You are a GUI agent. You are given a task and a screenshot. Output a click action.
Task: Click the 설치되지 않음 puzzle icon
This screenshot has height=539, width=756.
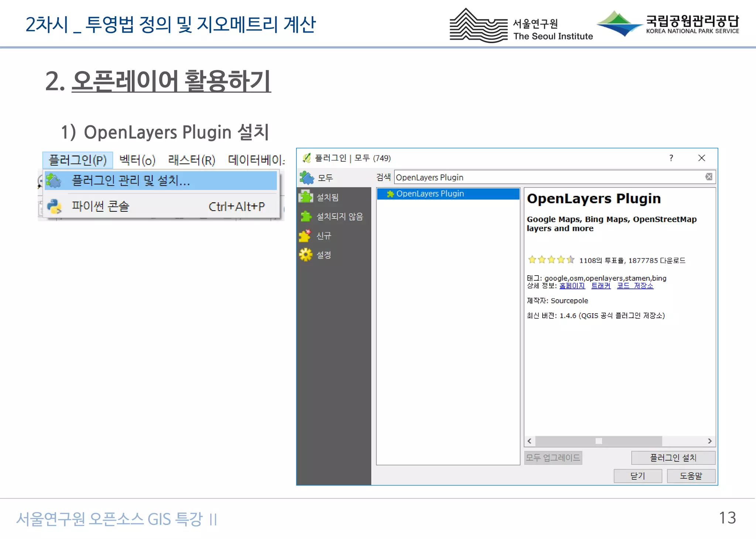(306, 216)
